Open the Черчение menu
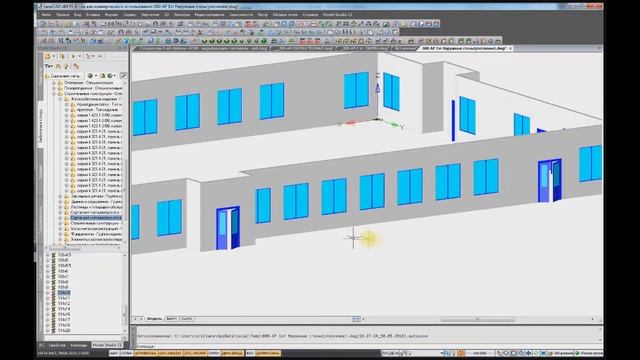 click(x=150, y=15)
